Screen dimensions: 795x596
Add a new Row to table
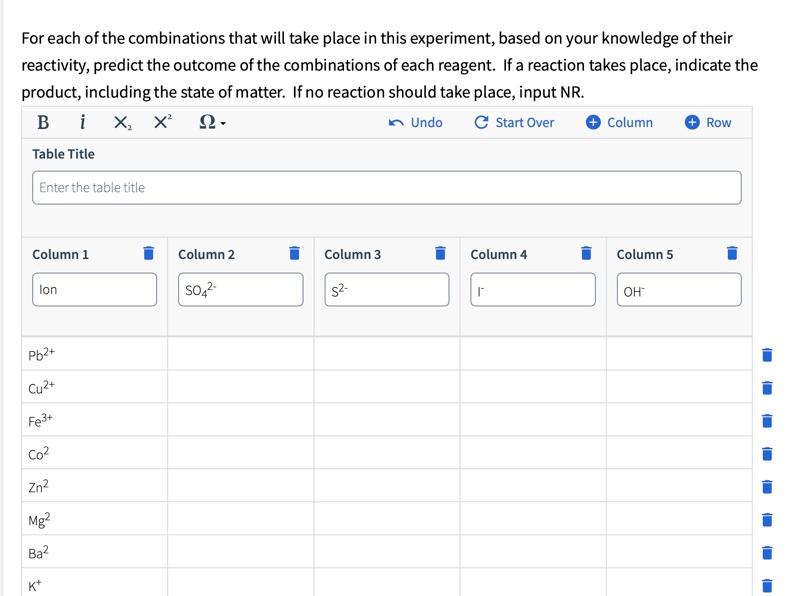click(x=708, y=122)
